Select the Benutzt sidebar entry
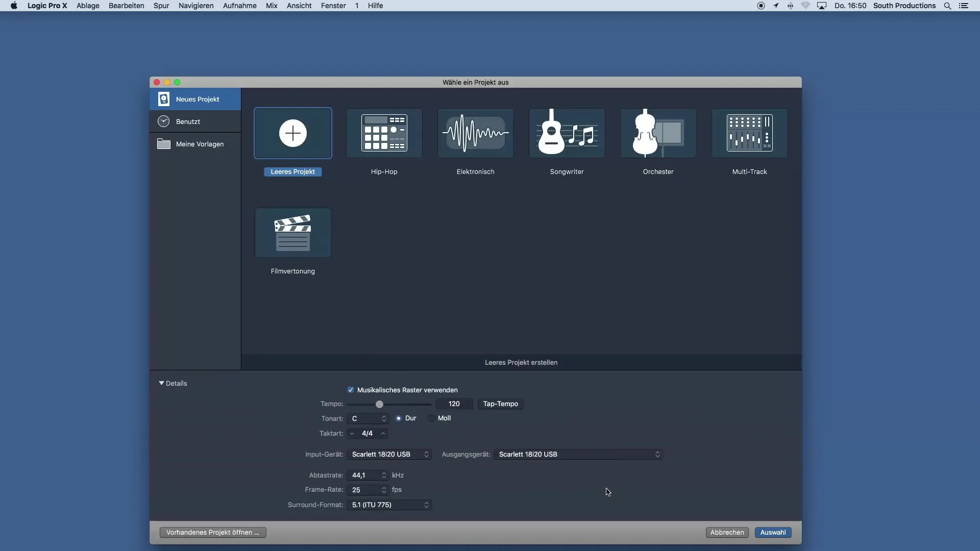This screenshot has width=980, height=551. (x=195, y=121)
